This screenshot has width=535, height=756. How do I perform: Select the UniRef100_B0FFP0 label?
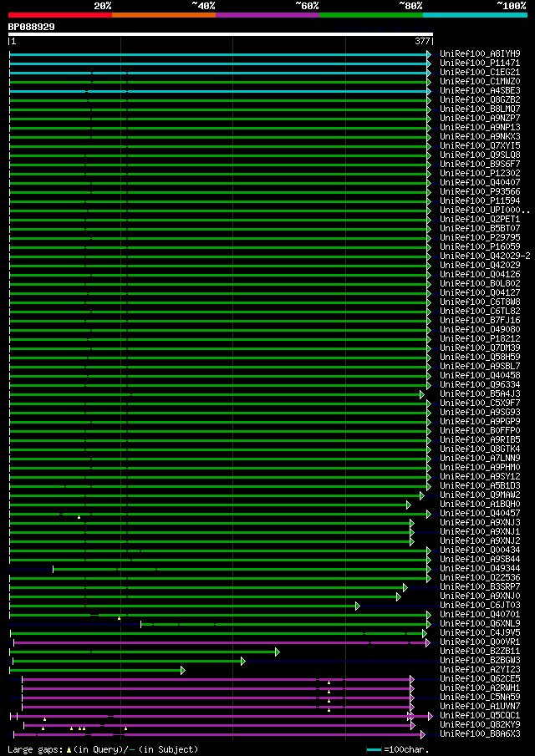pyautogui.click(x=480, y=430)
